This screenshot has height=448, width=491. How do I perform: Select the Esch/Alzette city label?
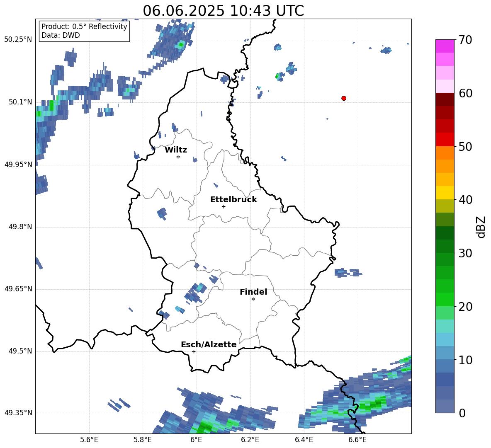pos(209,344)
